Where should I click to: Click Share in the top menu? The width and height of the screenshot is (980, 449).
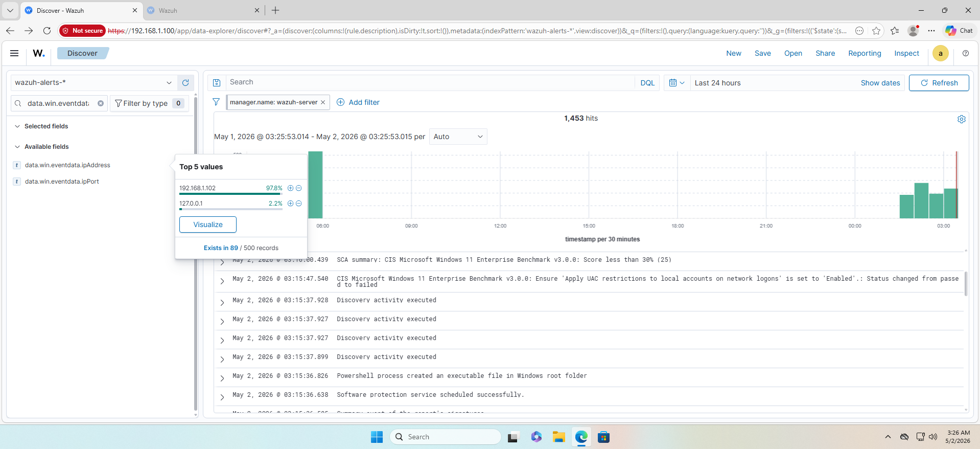point(825,53)
